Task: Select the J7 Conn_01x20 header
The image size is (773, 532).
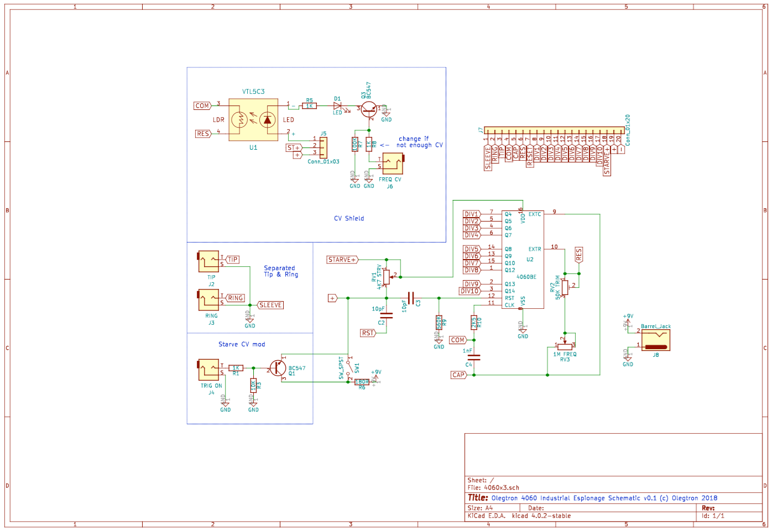Action: tap(554, 130)
